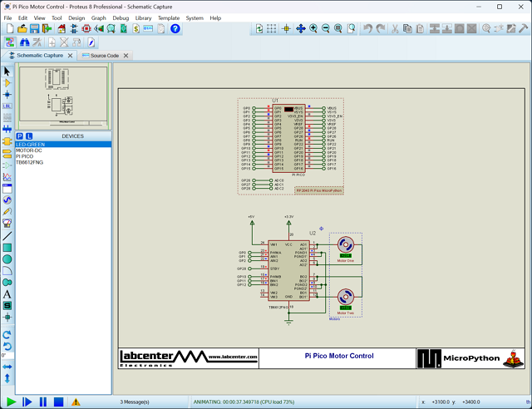Screen dimensions: 532x409
Task: Select the Selection Mode arrow tool
Action: pyautogui.click(x=7, y=71)
